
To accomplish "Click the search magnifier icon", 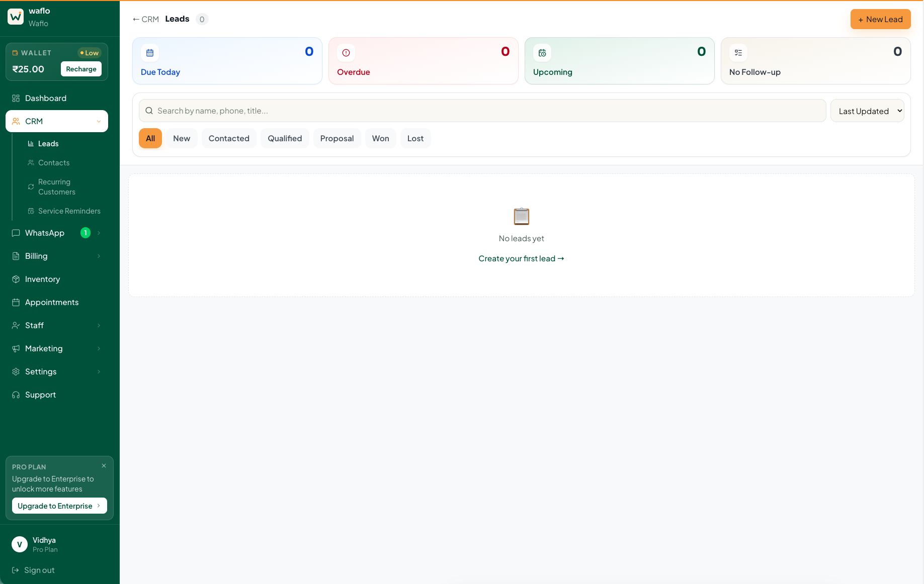I will tap(149, 111).
